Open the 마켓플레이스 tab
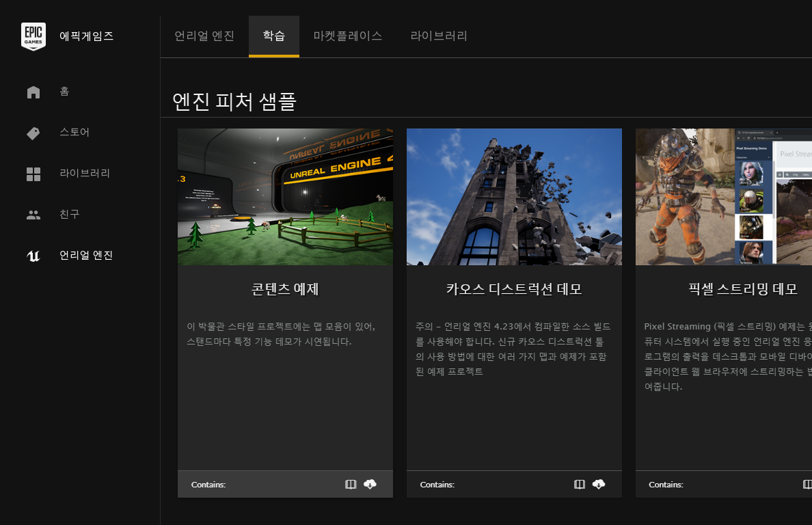Viewport: 812px width, 525px height. coord(348,36)
